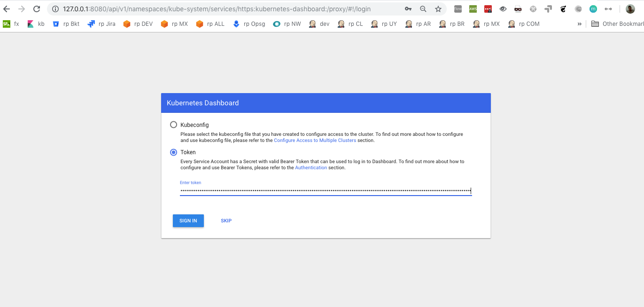Expand hidden bookmarks with the chevron
This screenshot has height=307, width=644.
580,24
